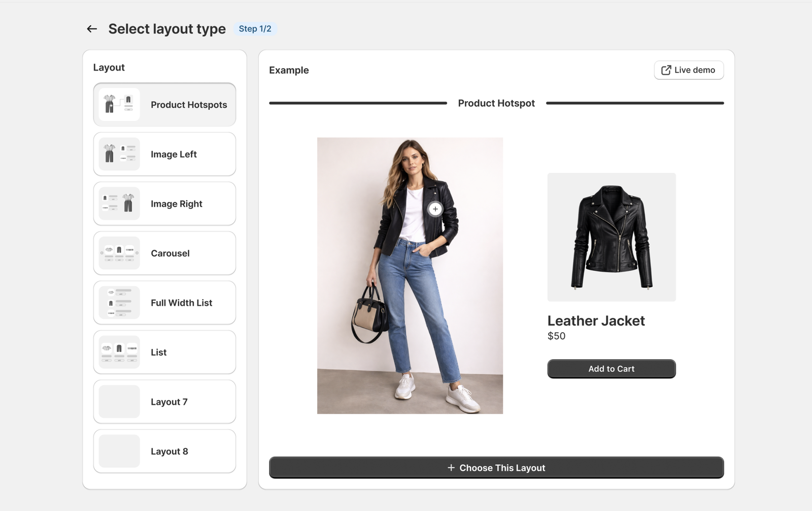Click the Add to Cart button
This screenshot has width=812, height=511.
[x=611, y=369]
